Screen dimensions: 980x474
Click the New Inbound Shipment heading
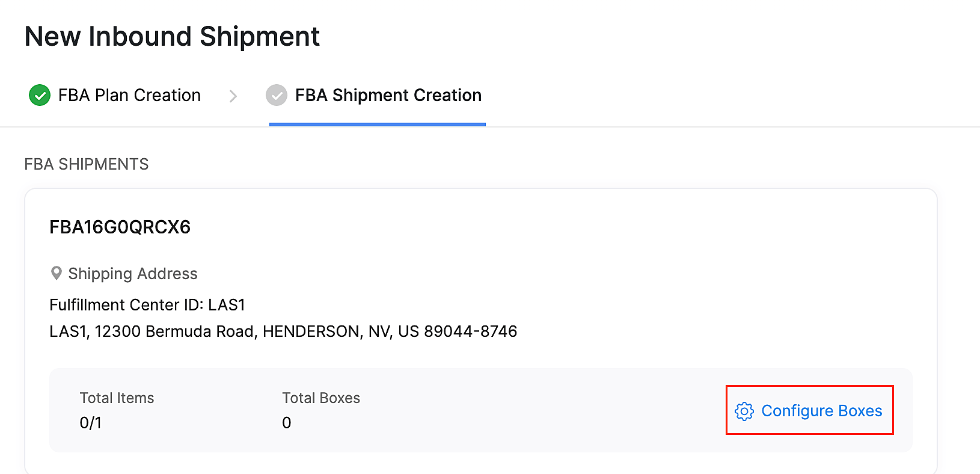coord(171,36)
